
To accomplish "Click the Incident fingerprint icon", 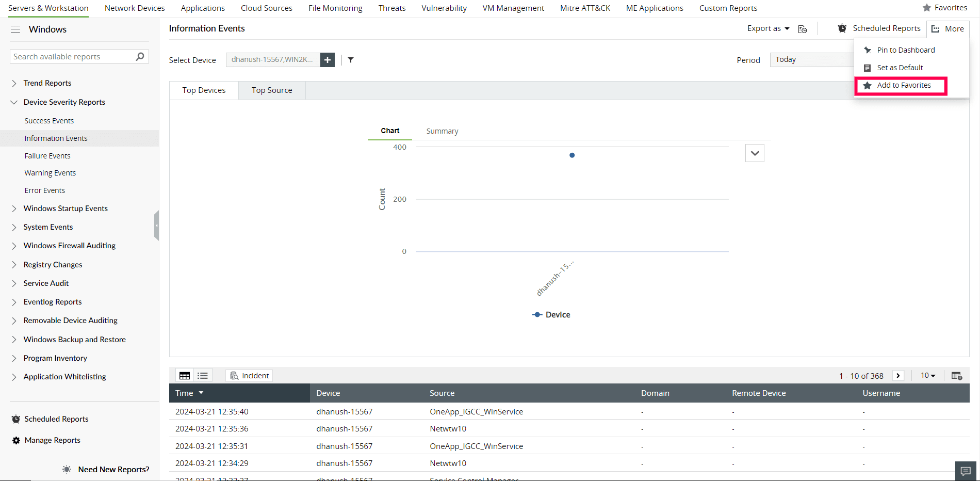I will [234, 375].
